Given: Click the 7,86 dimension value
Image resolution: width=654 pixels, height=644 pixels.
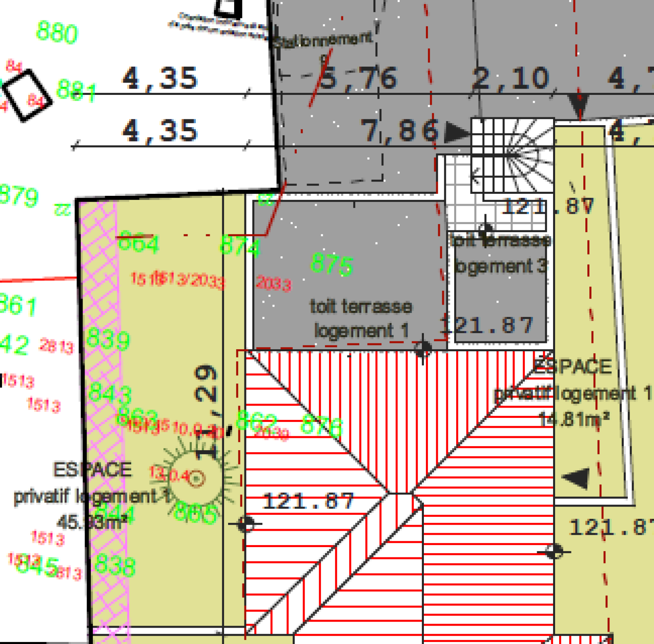Looking at the screenshot, I should click(399, 131).
